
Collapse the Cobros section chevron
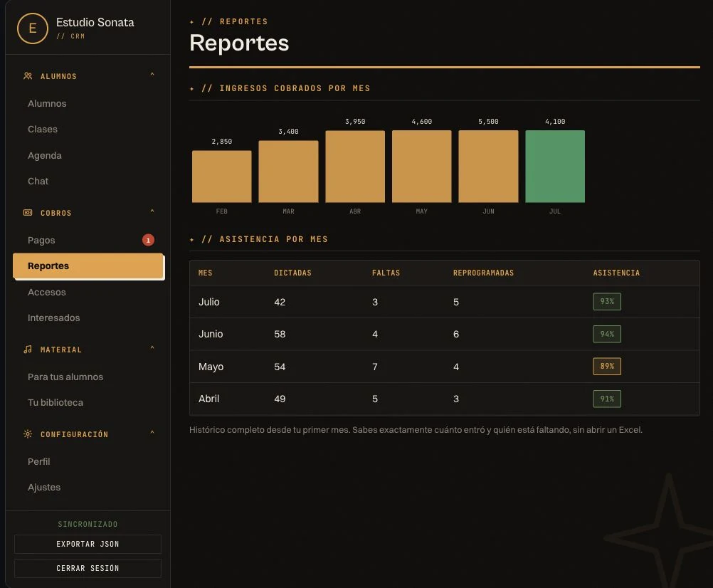(x=152, y=211)
